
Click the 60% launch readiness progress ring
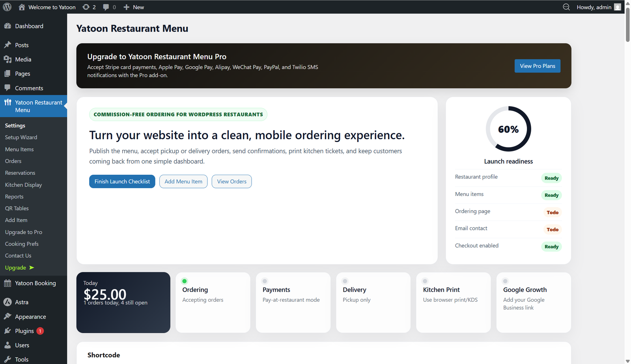(508, 129)
